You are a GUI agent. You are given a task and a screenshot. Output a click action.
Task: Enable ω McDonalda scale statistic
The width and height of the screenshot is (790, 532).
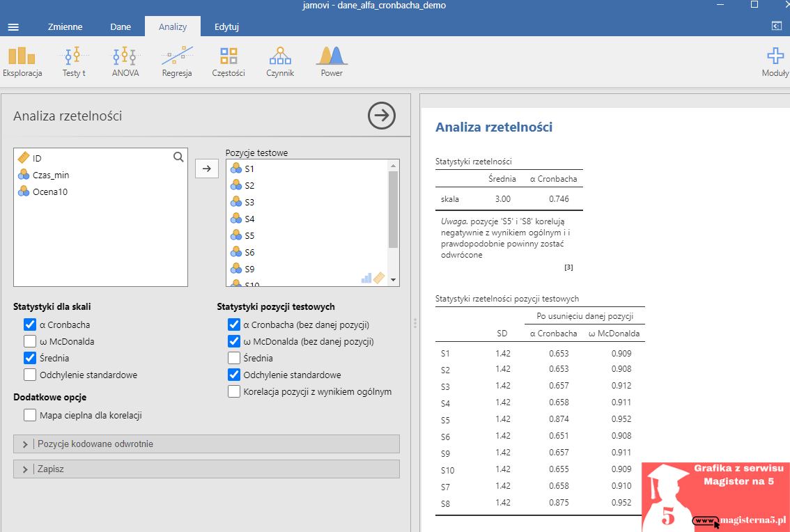pyautogui.click(x=30, y=341)
